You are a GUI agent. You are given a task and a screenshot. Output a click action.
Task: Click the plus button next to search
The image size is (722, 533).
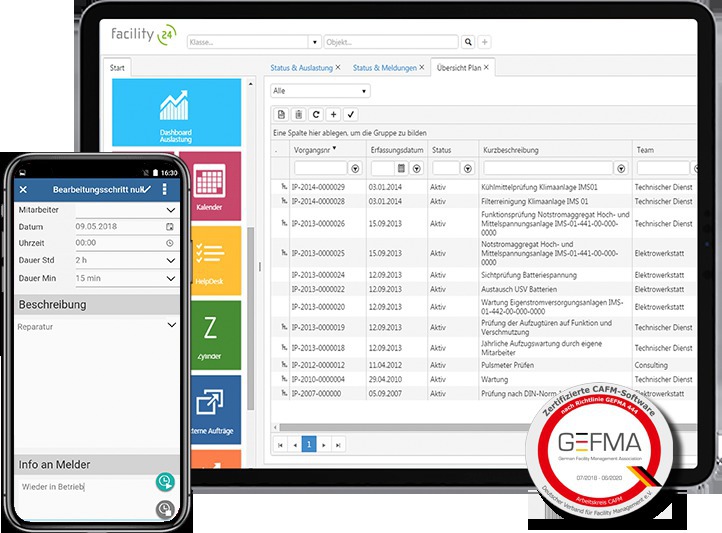coord(484,42)
